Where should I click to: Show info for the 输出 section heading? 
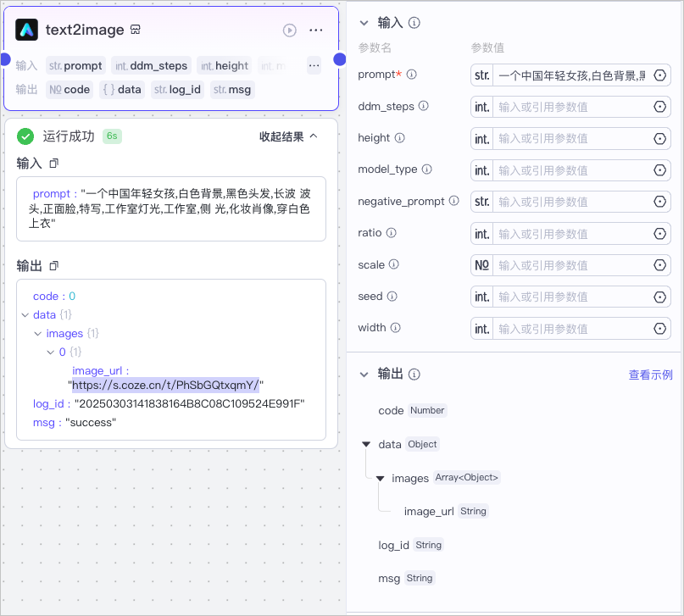pyautogui.click(x=414, y=374)
